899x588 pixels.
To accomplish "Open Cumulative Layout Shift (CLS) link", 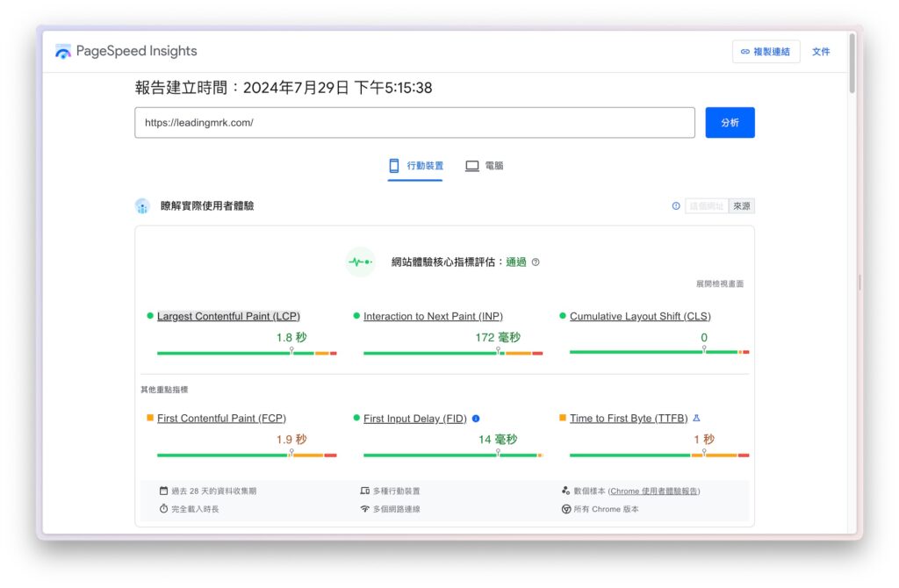I will coord(640,316).
